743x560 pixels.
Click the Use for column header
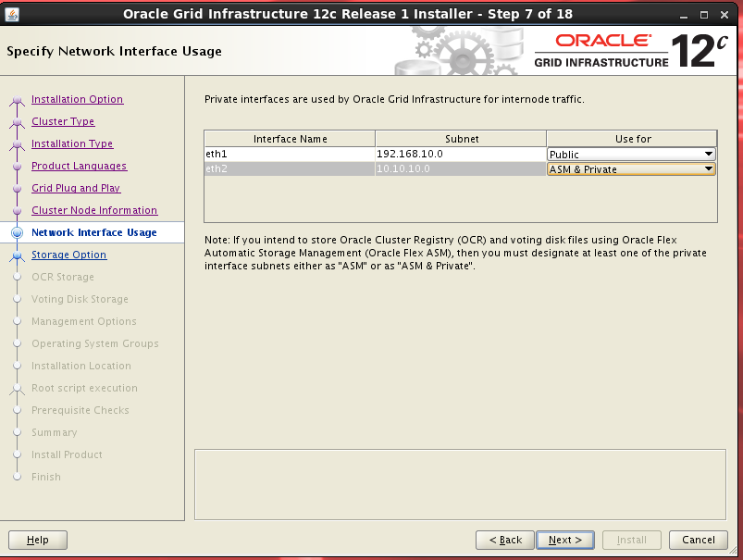pos(632,139)
